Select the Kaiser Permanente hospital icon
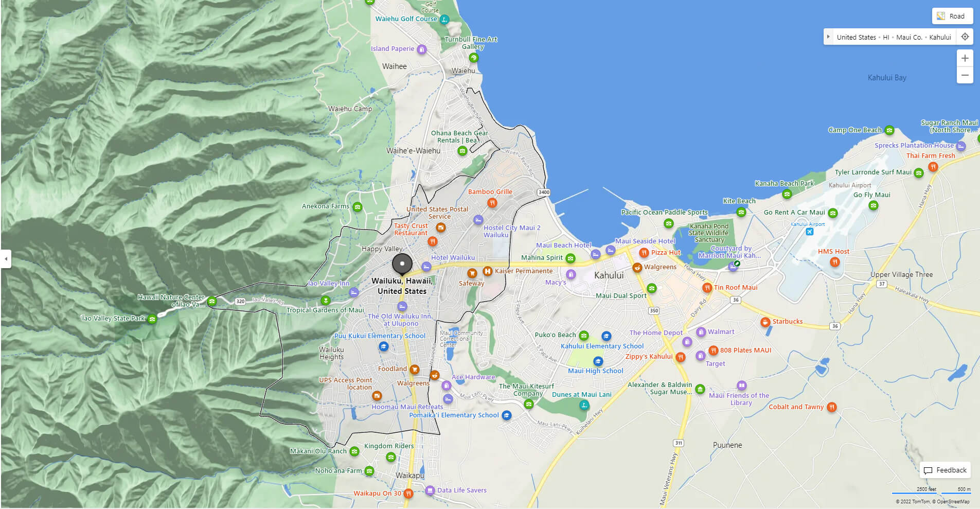Viewport: 980px width, 509px height. click(x=487, y=271)
